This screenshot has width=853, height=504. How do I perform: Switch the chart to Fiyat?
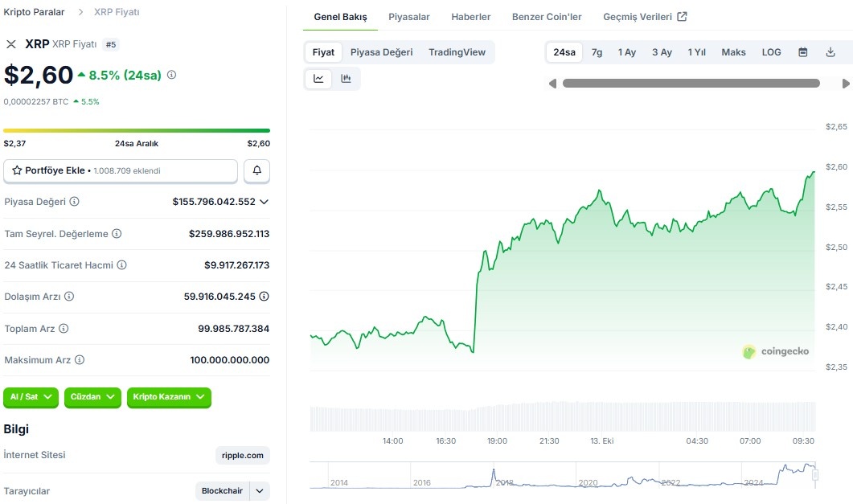(x=323, y=52)
